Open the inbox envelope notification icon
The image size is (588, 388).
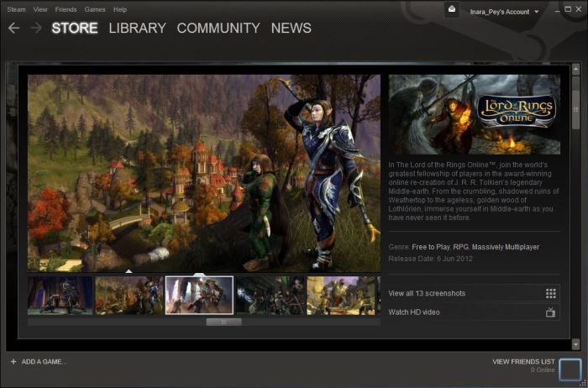click(451, 10)
